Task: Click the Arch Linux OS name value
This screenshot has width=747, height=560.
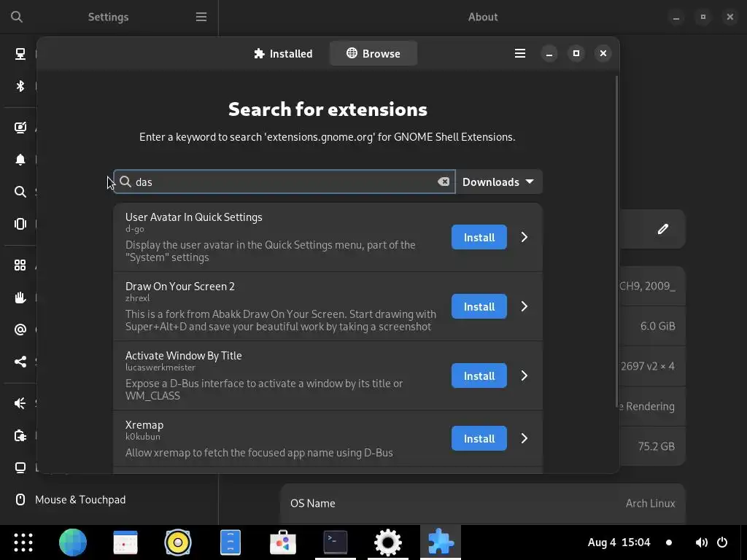Action: point(650,503)
